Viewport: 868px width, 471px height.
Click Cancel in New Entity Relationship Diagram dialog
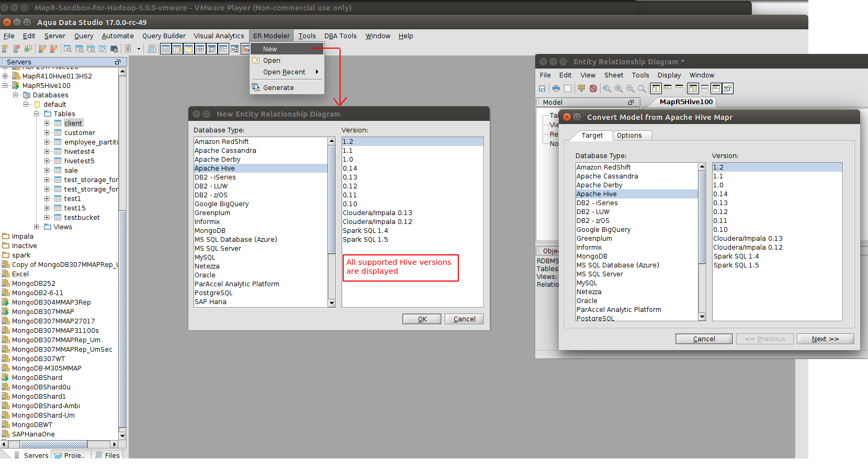(464, 319)
